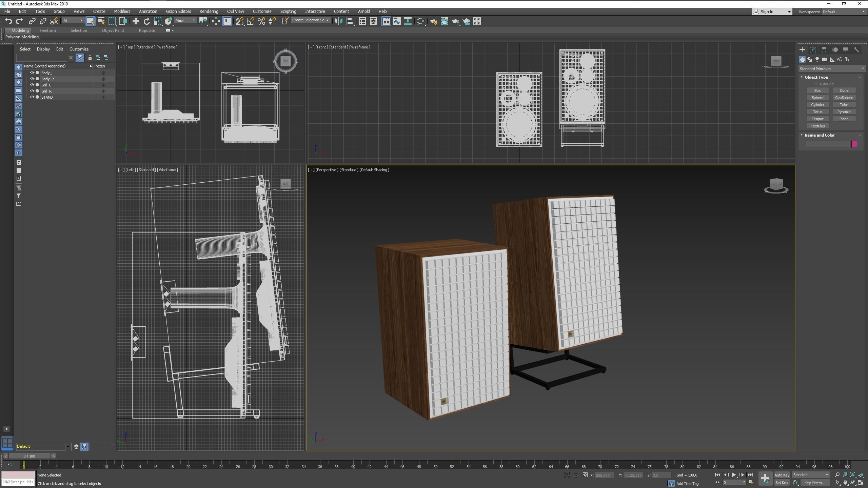Open the selection filter All dropdown
The height and width of the screenshot is (488, 868).
coord(73,21)
